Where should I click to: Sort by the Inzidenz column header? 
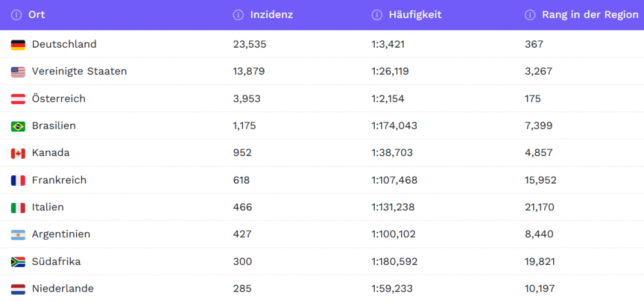click(x=272, y=15)
